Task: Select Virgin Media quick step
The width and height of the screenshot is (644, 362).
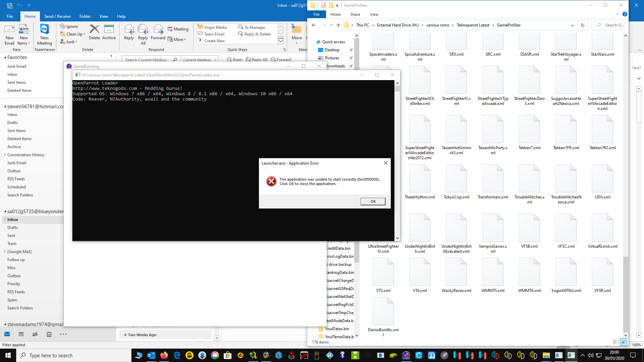Action: [212, 27]
